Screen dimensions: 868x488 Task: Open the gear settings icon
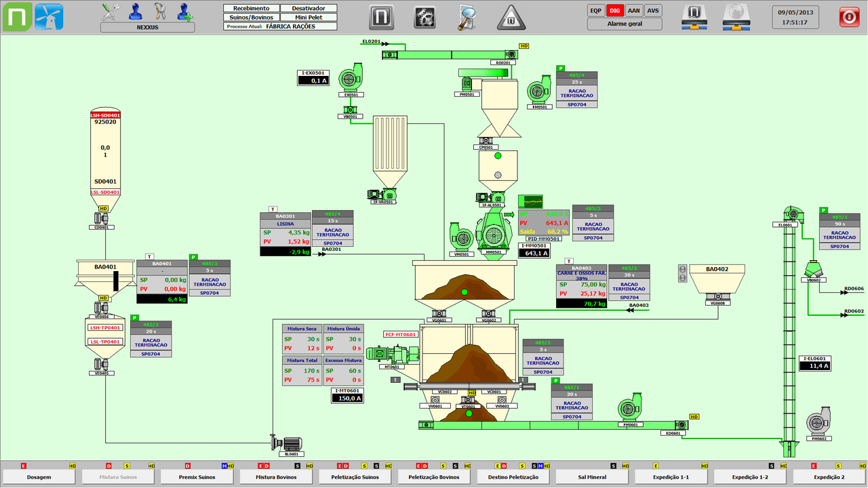(x=425, y=16)
